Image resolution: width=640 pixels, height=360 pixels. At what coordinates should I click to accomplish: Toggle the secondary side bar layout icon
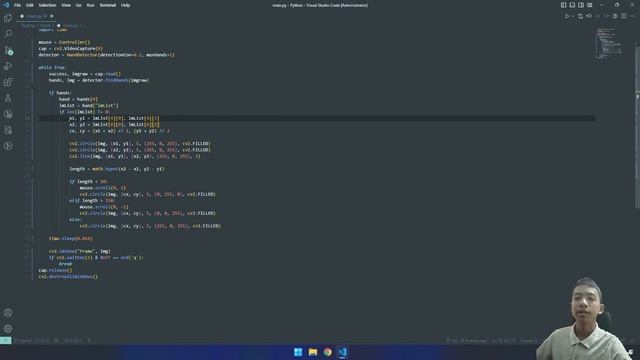(x=581, y=5)
